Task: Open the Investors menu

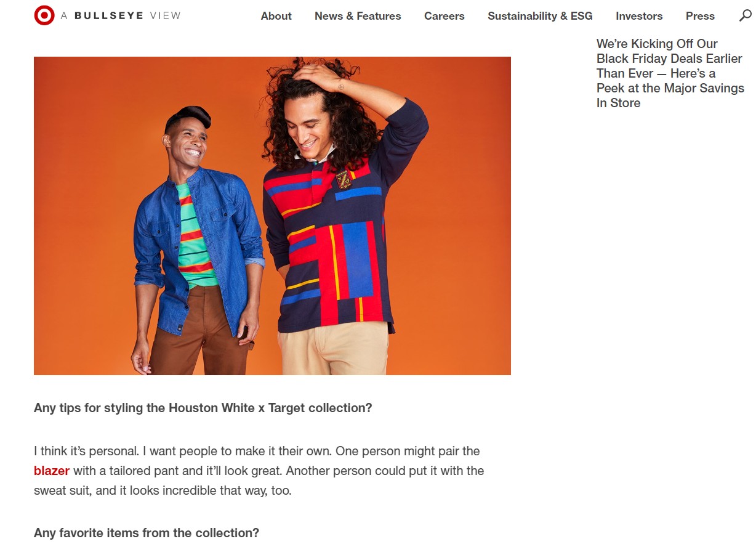Action: coord(639,16)
